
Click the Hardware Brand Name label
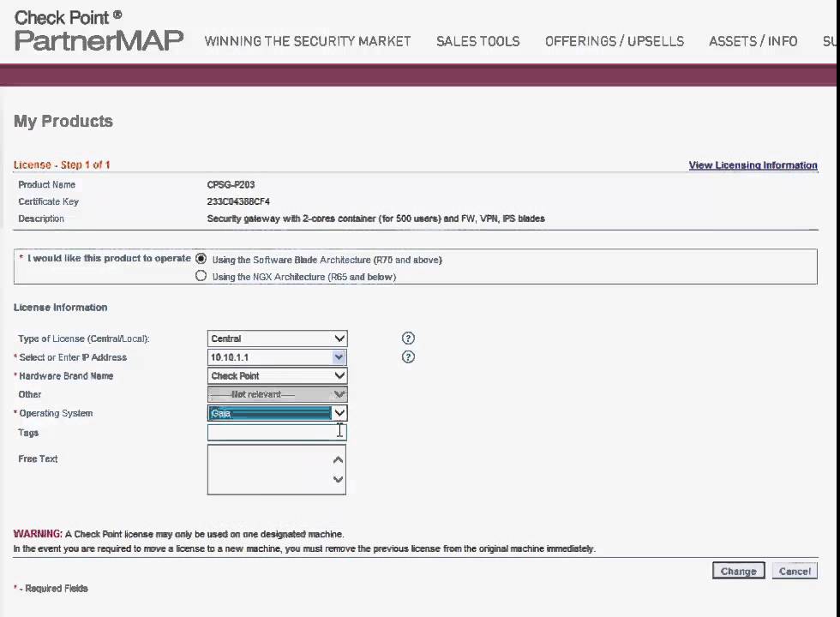[66, 376]
